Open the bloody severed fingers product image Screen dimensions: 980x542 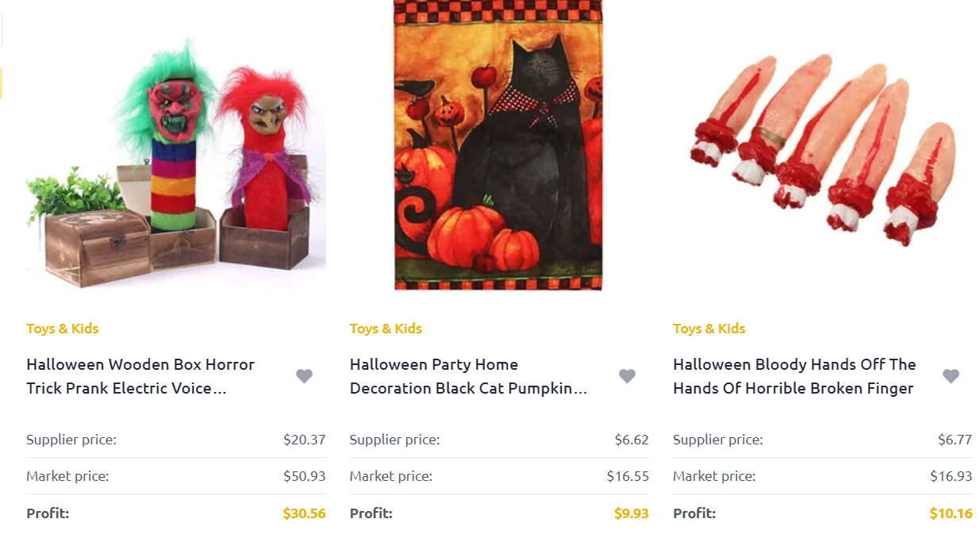823,148
